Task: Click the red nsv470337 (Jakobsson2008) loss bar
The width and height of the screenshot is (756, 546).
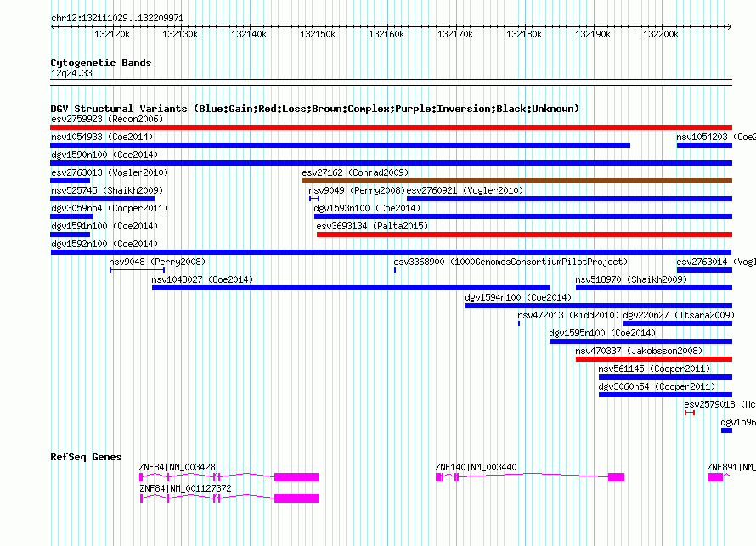Action: [x=654, y=359]
